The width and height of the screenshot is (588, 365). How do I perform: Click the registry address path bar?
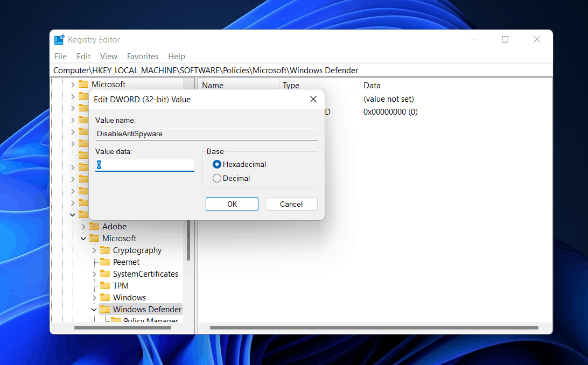(302, 71)
